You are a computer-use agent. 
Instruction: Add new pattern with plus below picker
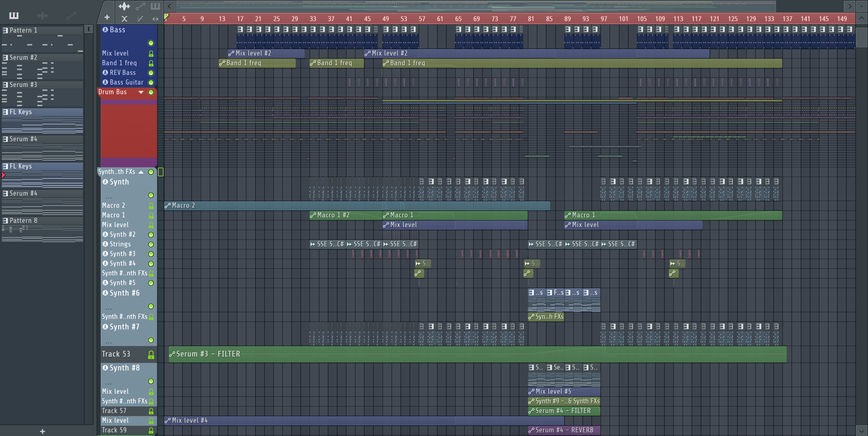43,431
